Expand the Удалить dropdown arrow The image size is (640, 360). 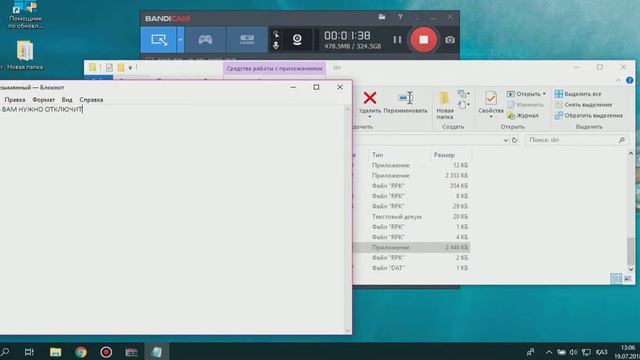click(370, 117)
